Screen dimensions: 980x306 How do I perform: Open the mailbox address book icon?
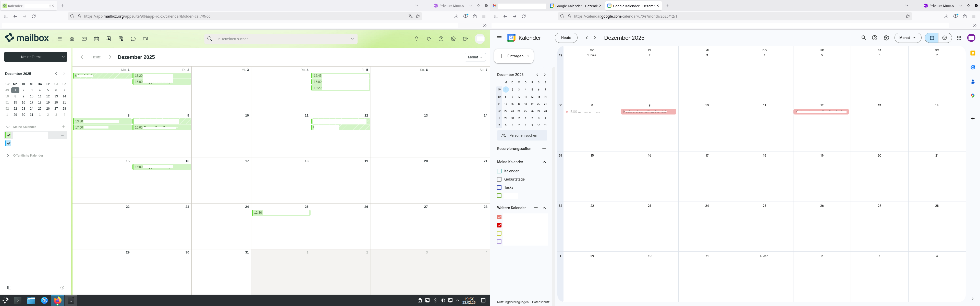[x=108, y=39]
